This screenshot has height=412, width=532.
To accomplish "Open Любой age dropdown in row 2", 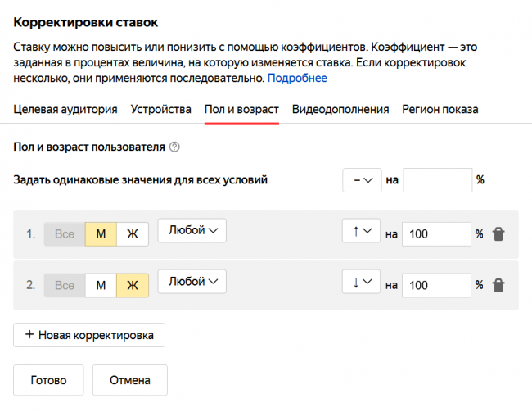I will [192, 282].
